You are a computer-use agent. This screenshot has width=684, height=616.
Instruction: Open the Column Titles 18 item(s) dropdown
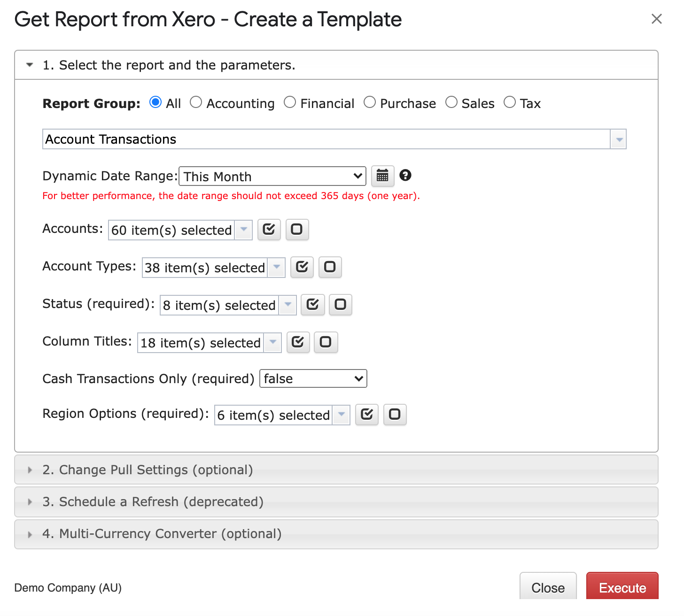tap(210, 343)
